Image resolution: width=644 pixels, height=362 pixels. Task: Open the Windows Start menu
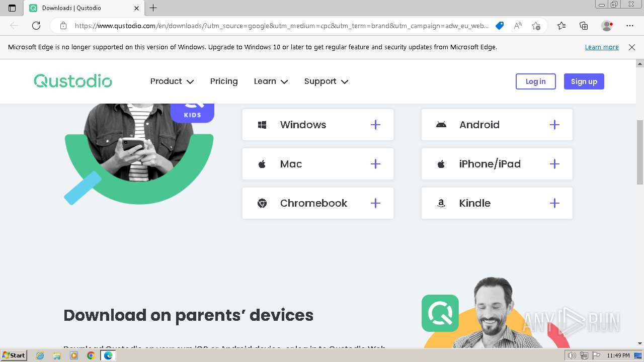tap(14, 355)
